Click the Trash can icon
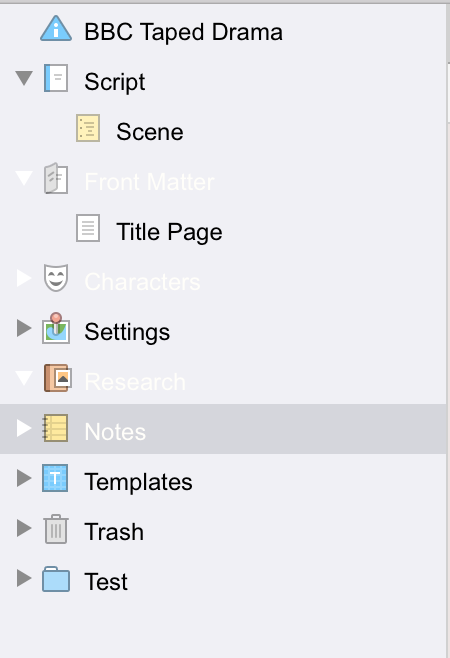 click(x=56, y=529)
